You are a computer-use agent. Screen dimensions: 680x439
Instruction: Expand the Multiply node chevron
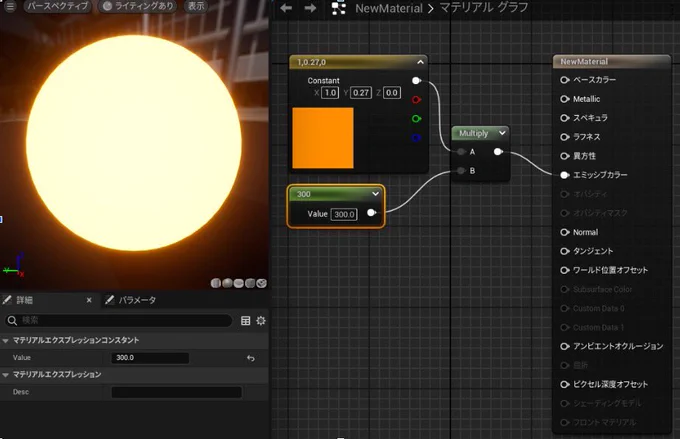tap(502, 133)
